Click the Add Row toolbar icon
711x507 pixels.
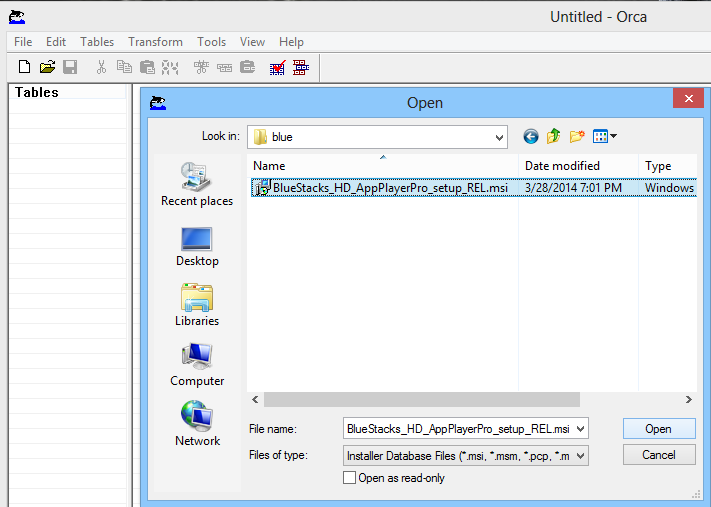click(224, 68)
